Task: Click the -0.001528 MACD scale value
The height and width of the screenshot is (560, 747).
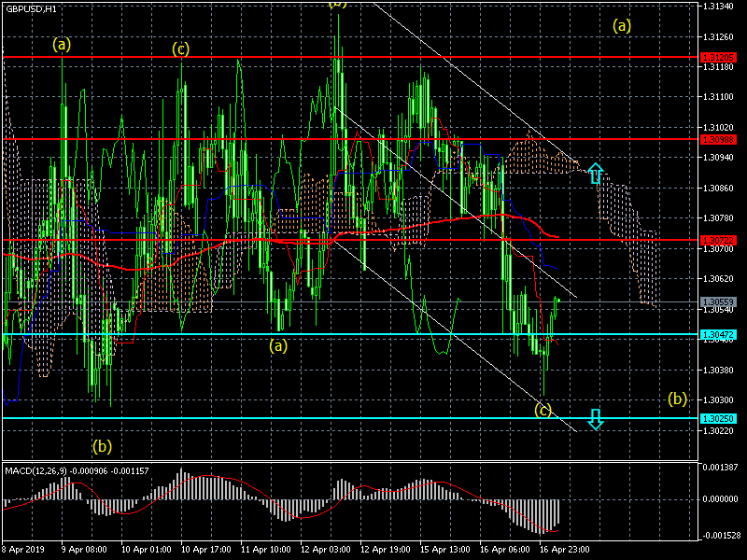Action: (720, 536)
